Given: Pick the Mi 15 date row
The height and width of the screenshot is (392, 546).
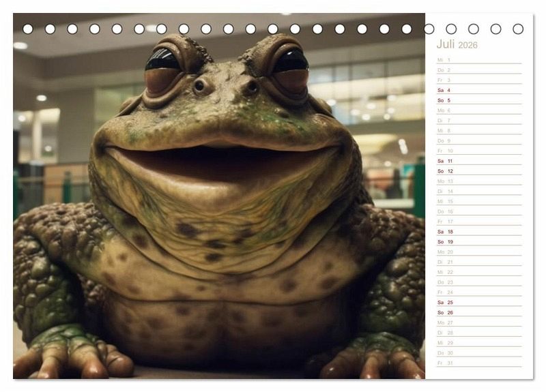Looking at the screenshot, I should [478, 201].
